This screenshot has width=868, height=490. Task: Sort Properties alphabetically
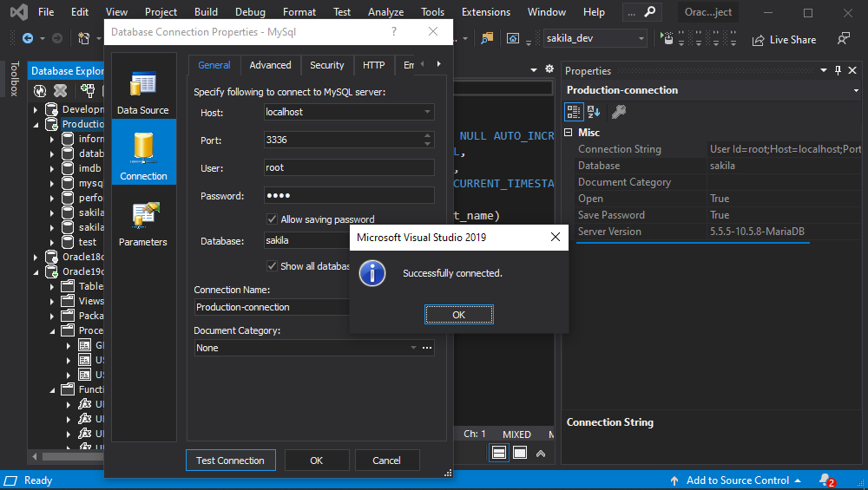pos(594,112)
